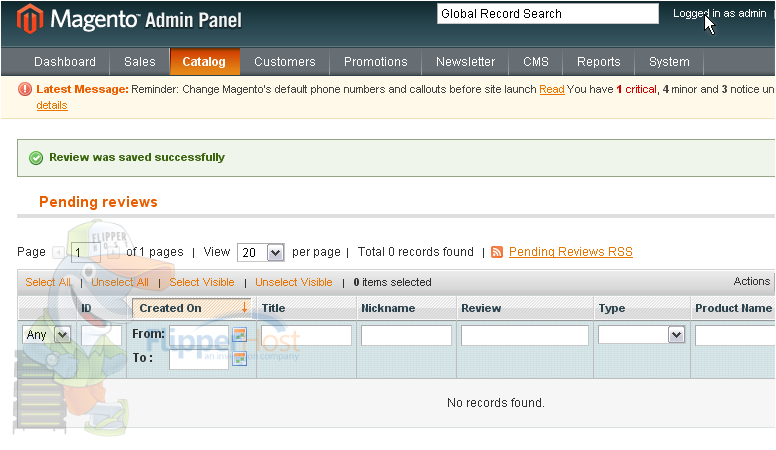This screenshot has height=450, width=776.
Task: Click the Title filter input field
Action: (306, 335)
